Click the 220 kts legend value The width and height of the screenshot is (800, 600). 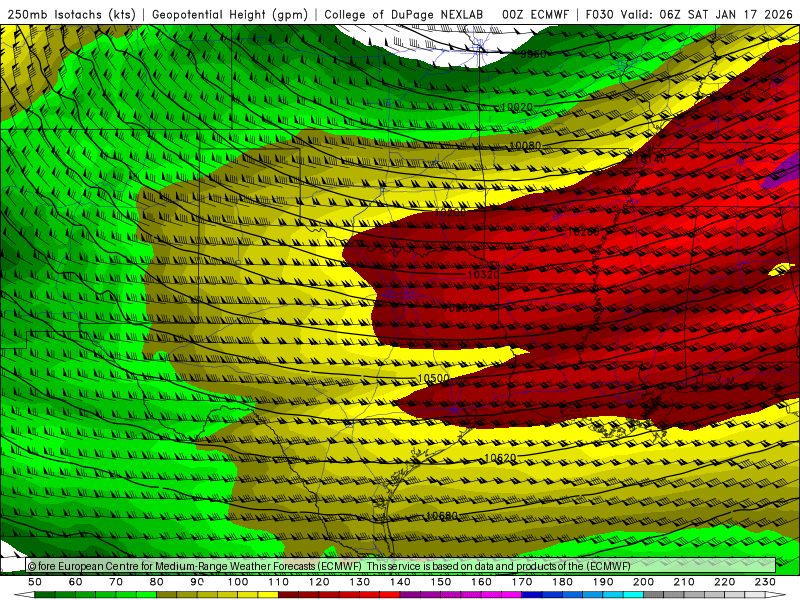(x=724, y=582)
